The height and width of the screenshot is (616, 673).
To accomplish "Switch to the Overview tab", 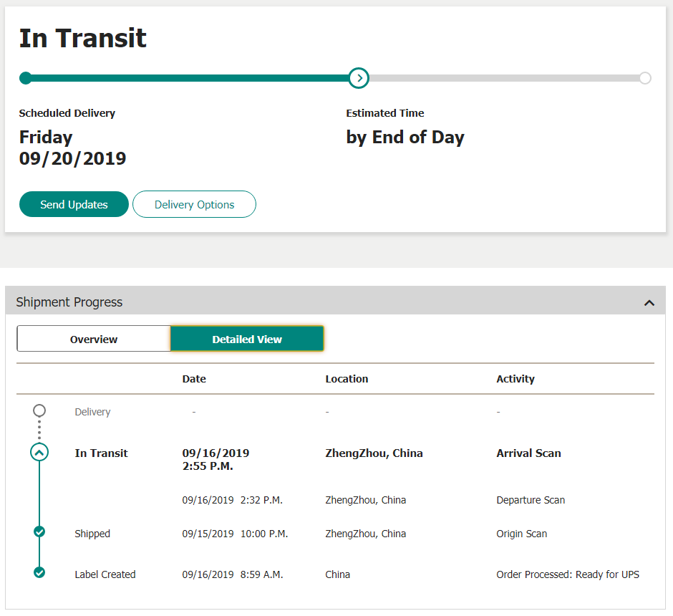I will (94, 339).
